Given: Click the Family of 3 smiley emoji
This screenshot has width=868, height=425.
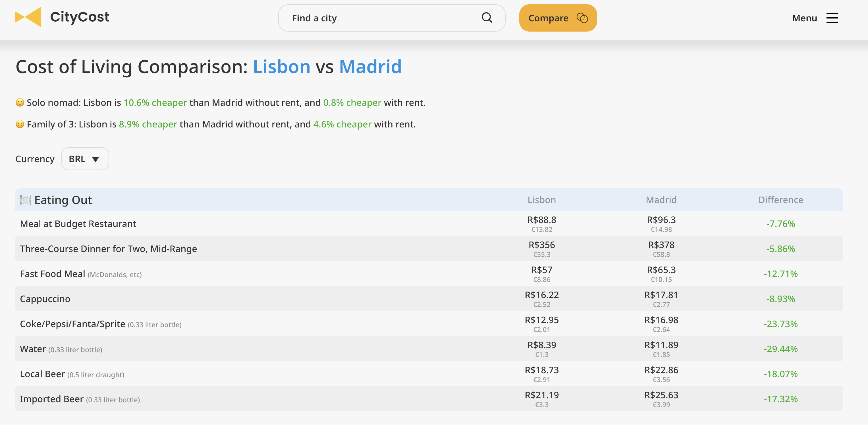Looking at the screenshot, I should click(20, 124).
